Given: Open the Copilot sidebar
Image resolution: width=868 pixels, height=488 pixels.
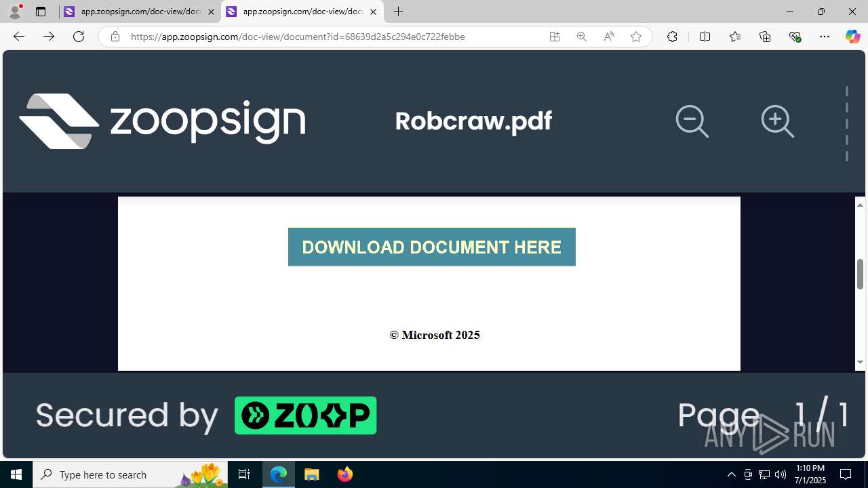Looking at the screenshot, I should click(853, 37).
